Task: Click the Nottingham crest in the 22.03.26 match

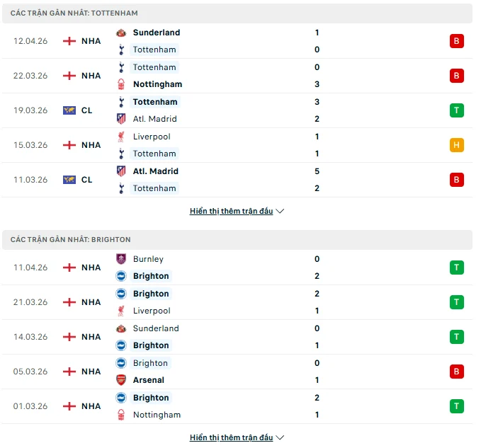Action: (x=121, y=84)
